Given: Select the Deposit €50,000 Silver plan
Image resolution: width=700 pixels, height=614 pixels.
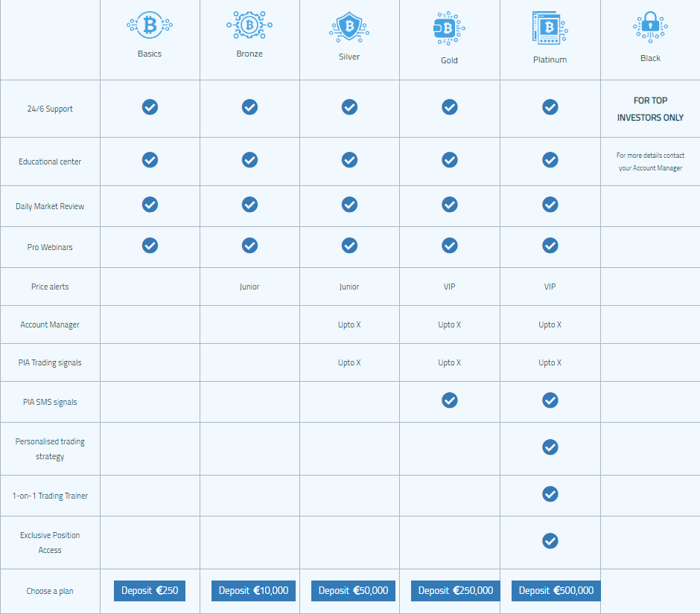Looking at the screenshot, I should pos(353,591).
